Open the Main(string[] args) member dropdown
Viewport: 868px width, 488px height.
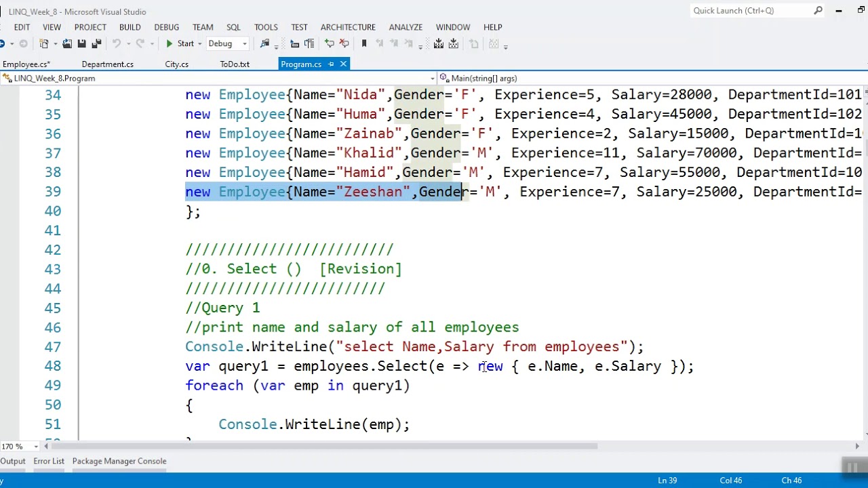coord(652,79)
